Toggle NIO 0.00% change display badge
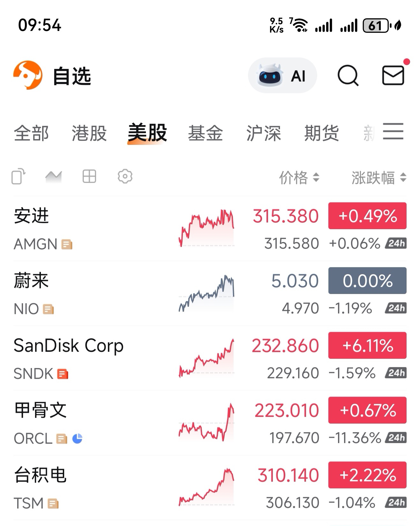Screen dimensions: 420x526 tap(367, 281)
